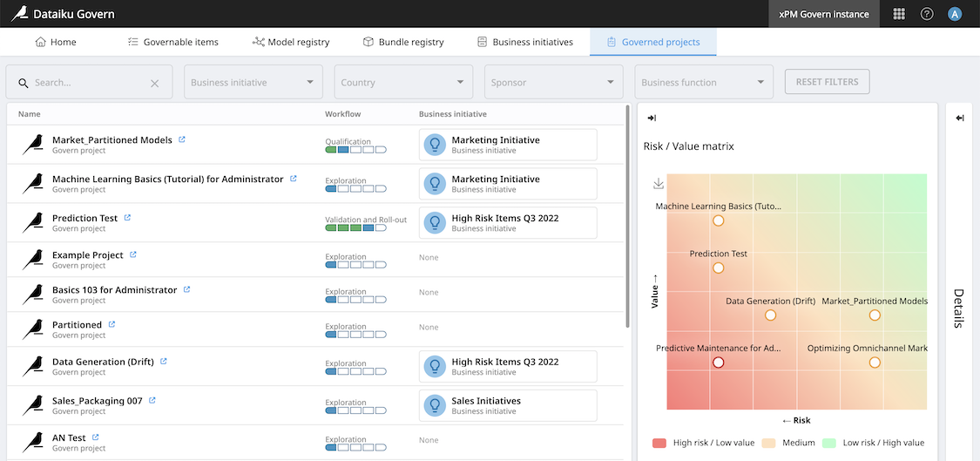
Task: Click Validation and Roll-out workflow progress bar
Action: pyautogui.click(x=355, y=227)
